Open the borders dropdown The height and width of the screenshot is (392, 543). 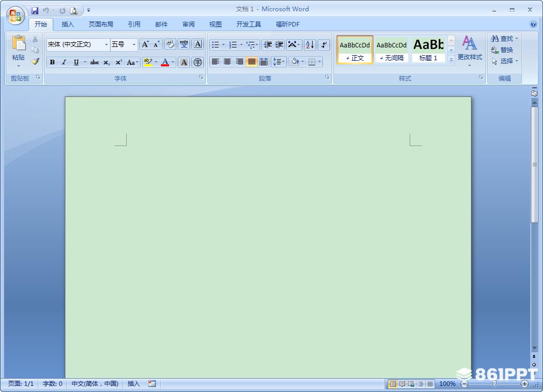320,62
